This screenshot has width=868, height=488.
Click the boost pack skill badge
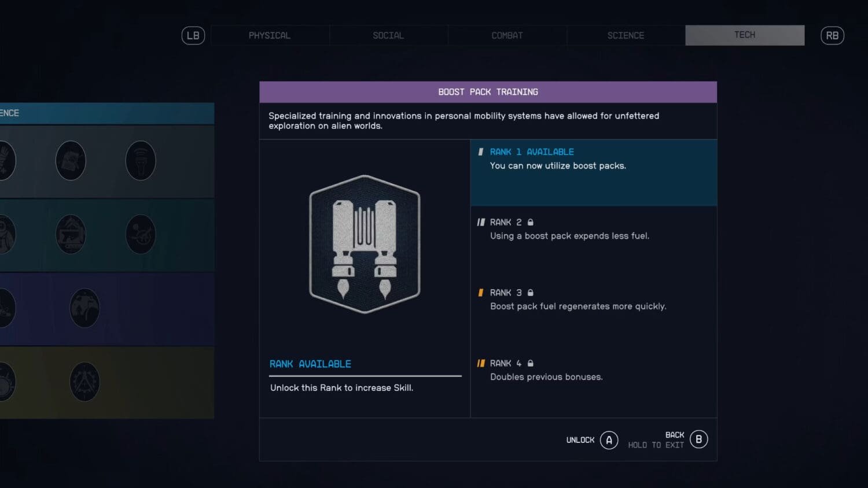[x=365, y=244]
